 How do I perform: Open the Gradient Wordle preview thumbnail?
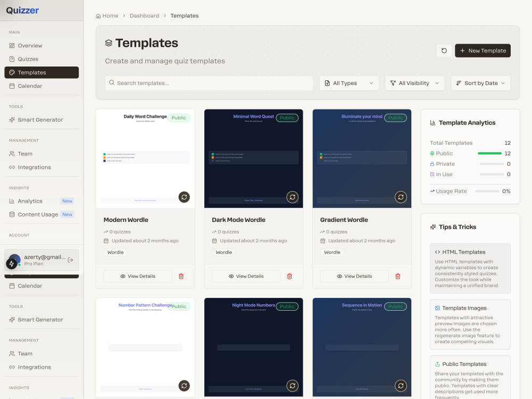click(362, 159)
